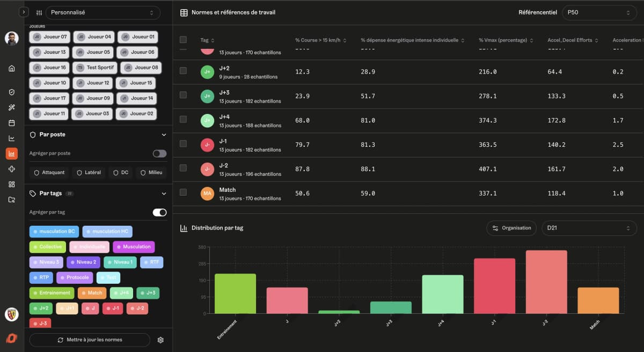Open the grid dashboard sidebar icon
Screen dimensions: 644x352
[12, 184]
